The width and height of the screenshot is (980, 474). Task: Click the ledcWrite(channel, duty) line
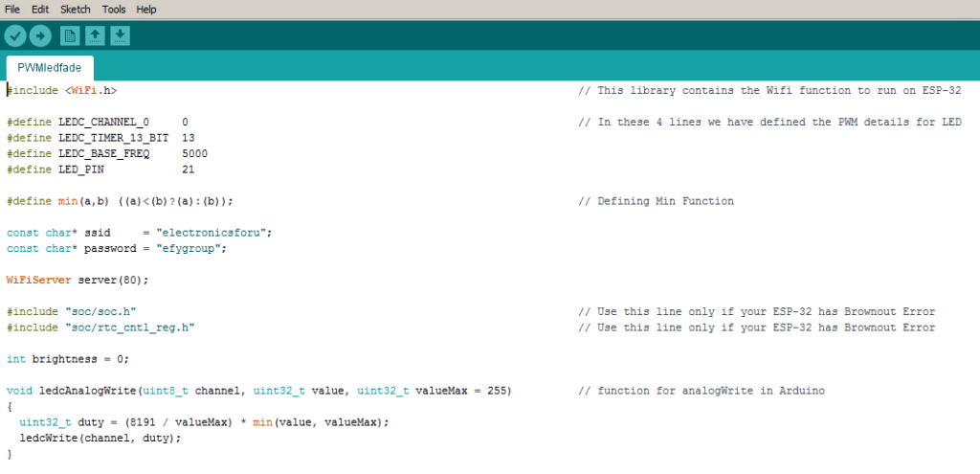[x=100, y=438]
